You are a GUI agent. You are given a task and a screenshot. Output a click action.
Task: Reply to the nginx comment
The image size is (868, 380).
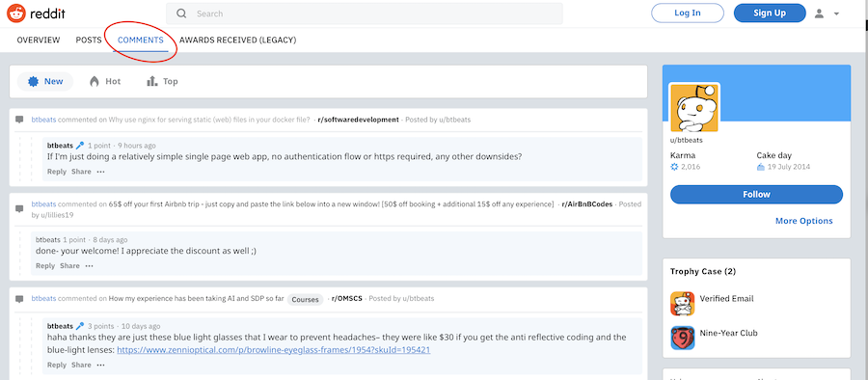[x=57, y=172]
